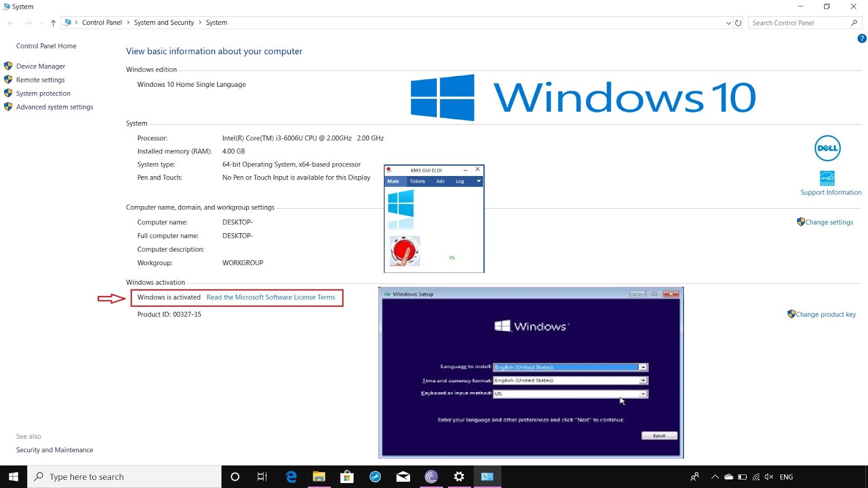868x488 pixels.
Task: Open the recent locations dropdown arrow
Action: coord(42,23)
